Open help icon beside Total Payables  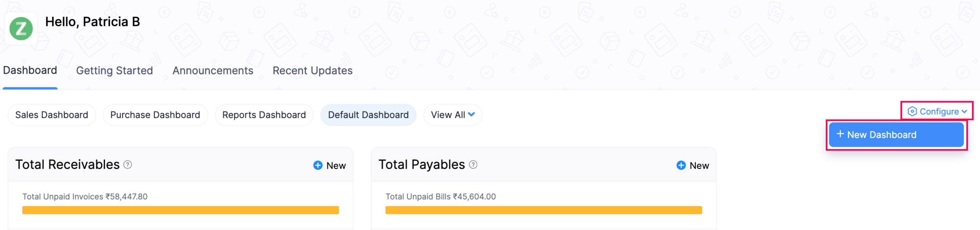[x=473, y=165]
